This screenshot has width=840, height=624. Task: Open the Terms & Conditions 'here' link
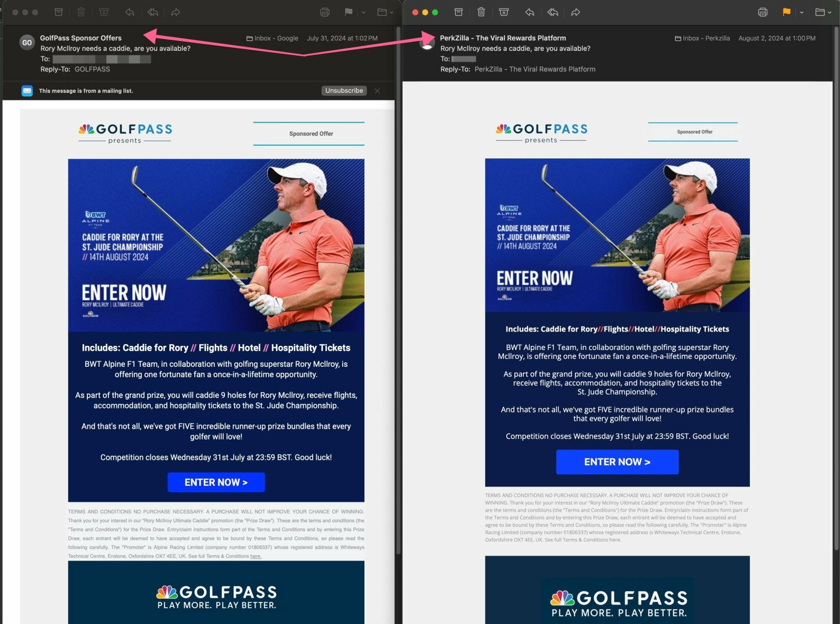point(255,556)
